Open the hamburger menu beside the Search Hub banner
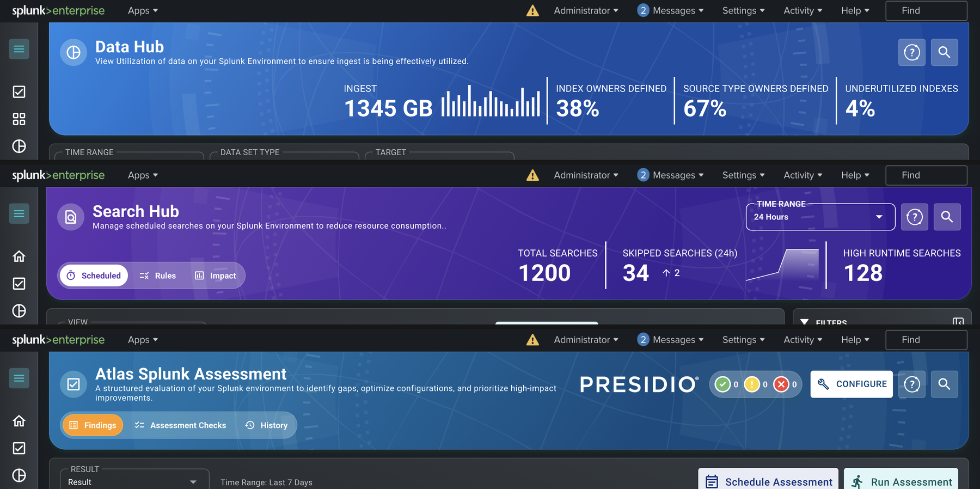The height and width of the screenshot is (489, 980). tap(19, 213)
